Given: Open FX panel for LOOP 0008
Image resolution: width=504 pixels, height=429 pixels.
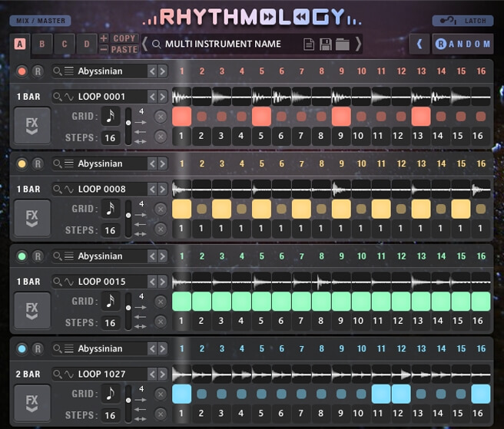Looking at the screenshot, I should pyautogui.click(x=32, y=218).
